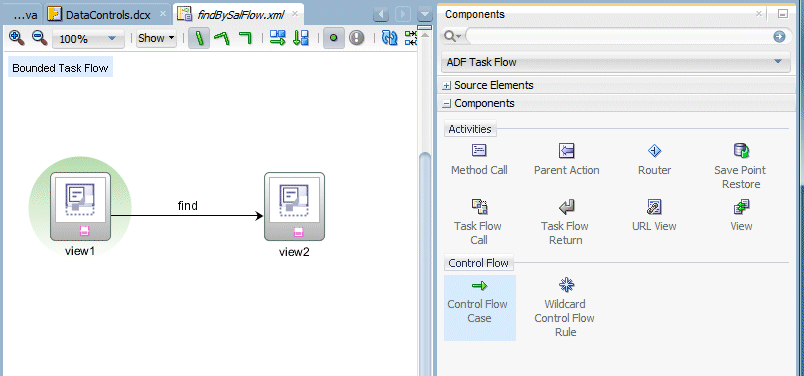Select the Task Flow Call component
This screenshot has height=376, width=804.
[x=478, y=223]
